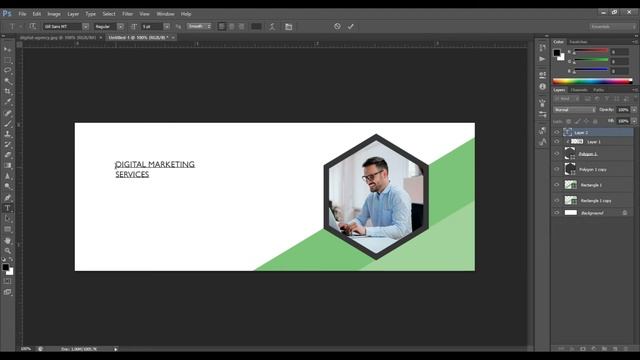The image size is (640, 360).
Task: Select the Gradient tool
Action: [x=7, y=165]
